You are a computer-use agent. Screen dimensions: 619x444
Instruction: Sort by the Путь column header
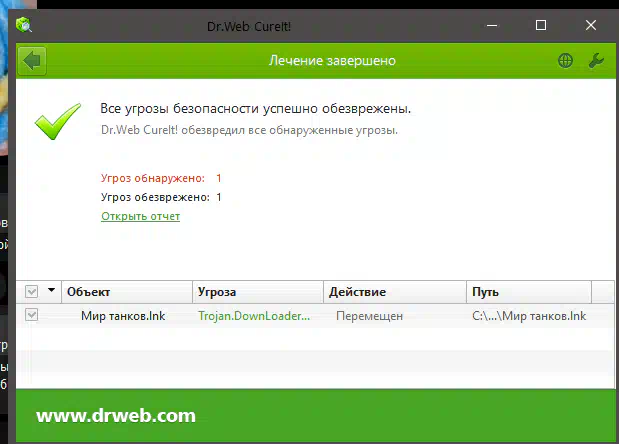pyautogui.click(x=529, y=292)
